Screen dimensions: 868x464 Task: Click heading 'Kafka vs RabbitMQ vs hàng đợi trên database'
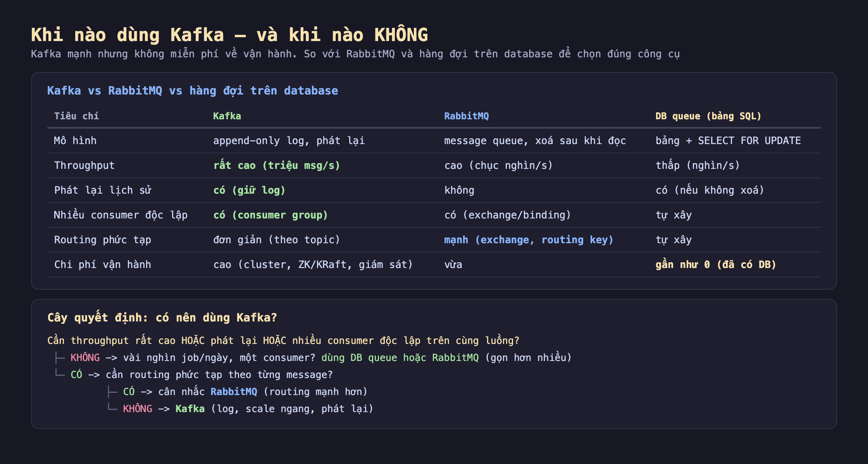(x=193, y=91)
